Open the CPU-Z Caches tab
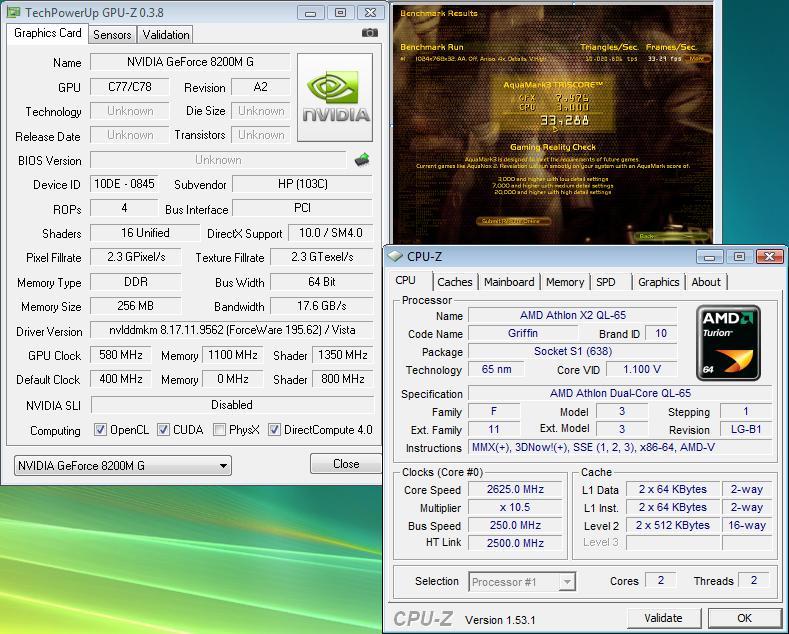 coord(454,282)
